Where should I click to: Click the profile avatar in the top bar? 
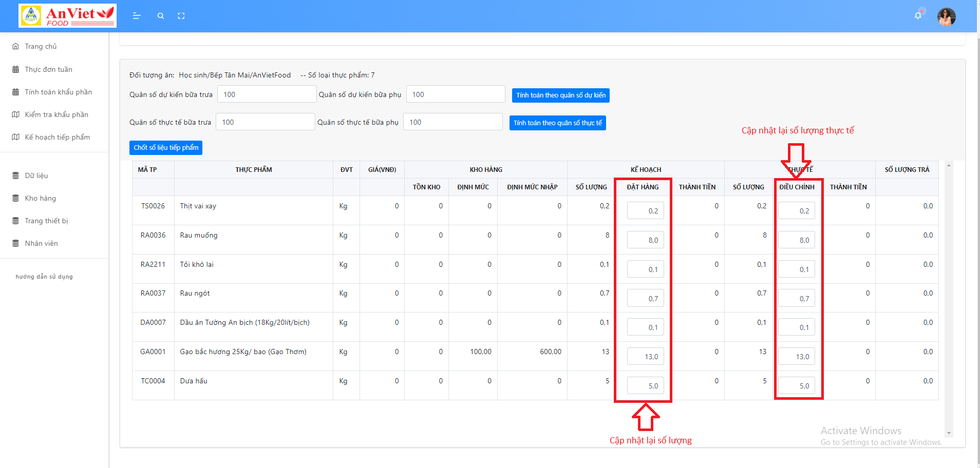(x=947, y=16)
